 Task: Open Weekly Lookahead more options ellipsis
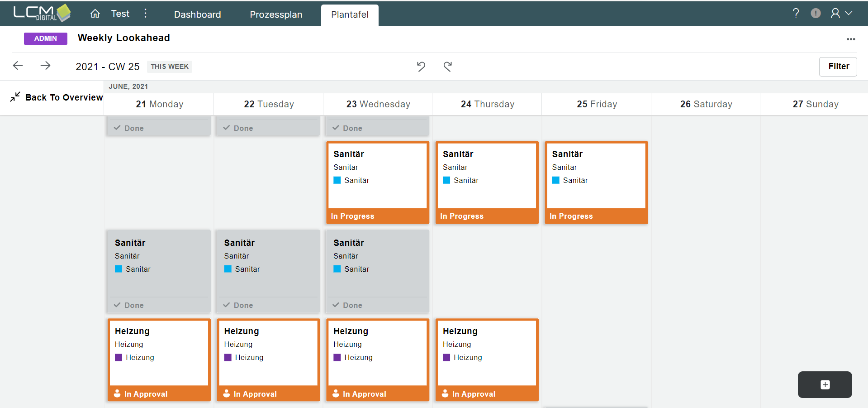pos(851,39)
